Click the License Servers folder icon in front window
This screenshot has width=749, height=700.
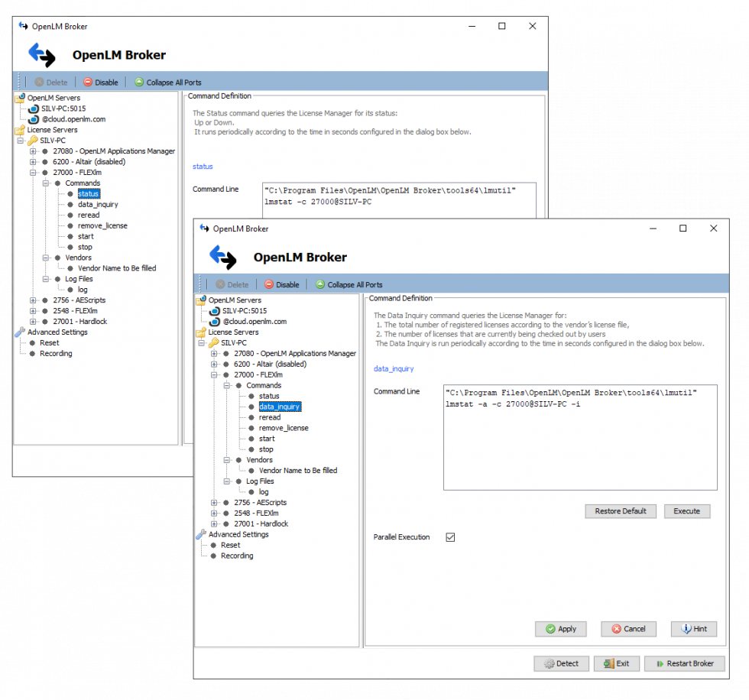[202, 332]
